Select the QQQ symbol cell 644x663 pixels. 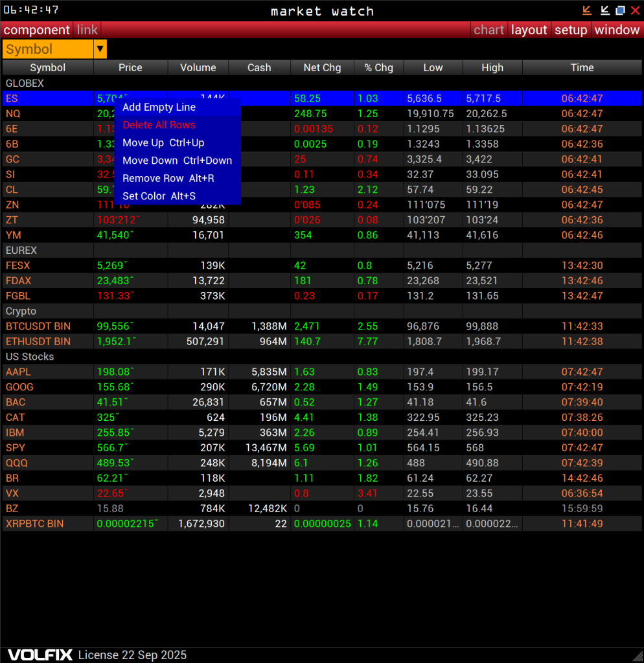click(48, 463)
